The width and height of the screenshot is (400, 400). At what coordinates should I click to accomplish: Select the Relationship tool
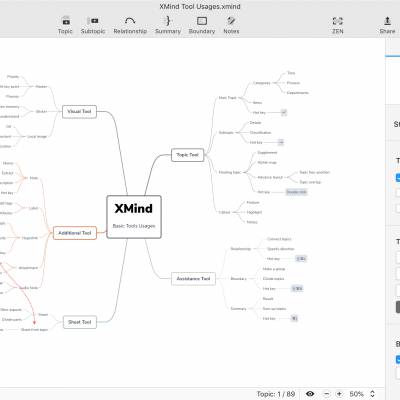click(x=130, y=25)
